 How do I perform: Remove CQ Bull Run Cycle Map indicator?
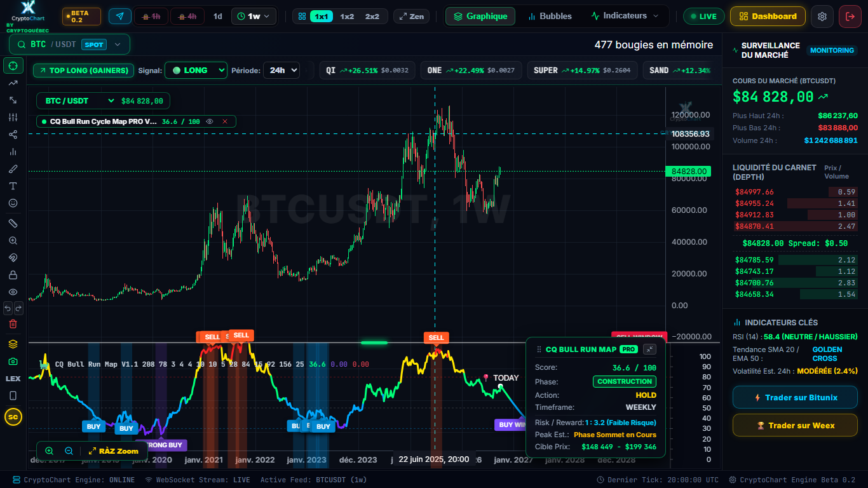pyautogui.click(x=224, y=121)
